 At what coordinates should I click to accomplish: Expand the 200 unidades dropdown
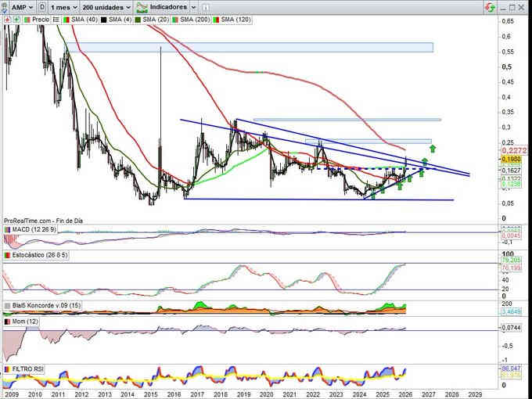pos(106,6)
